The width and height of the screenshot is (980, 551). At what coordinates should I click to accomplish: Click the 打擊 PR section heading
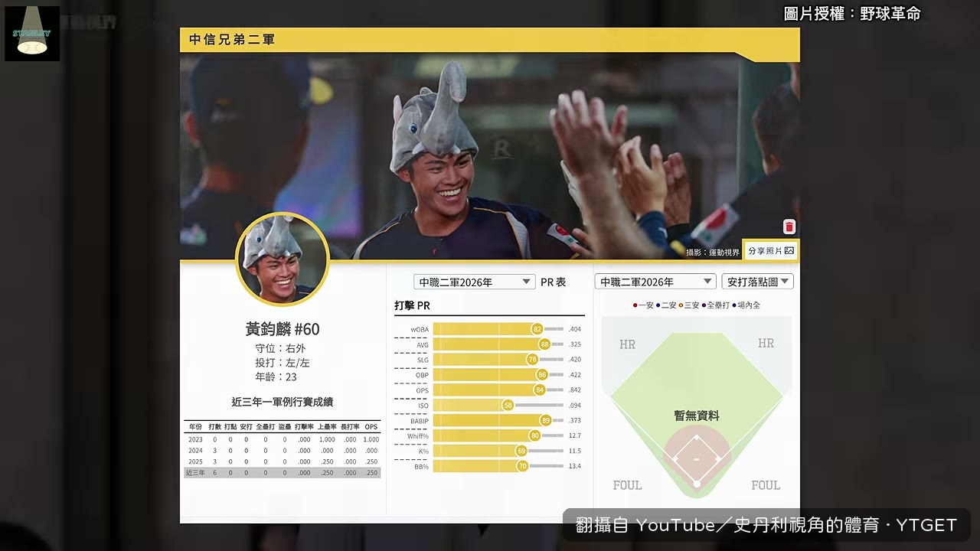(412, 305)
